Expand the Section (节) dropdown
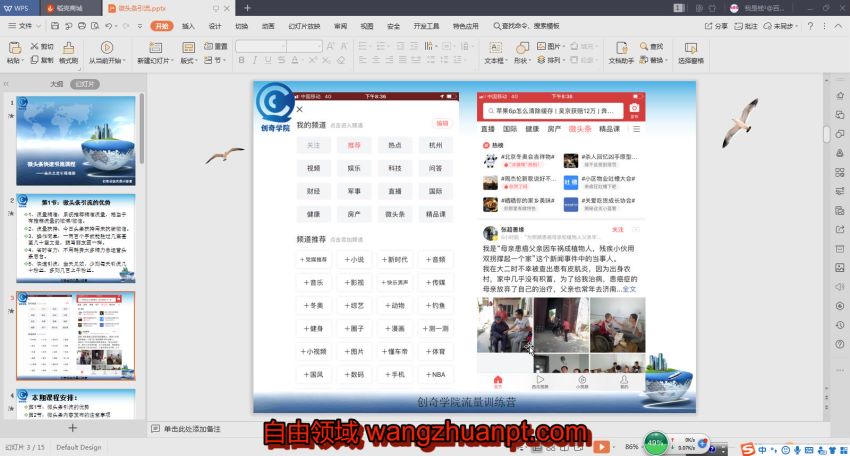 [x=224, y=60]
